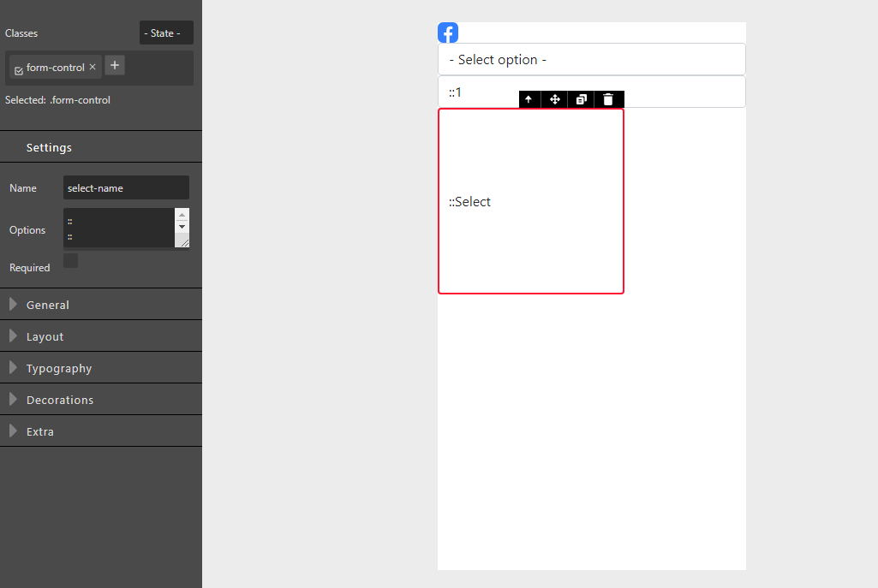Add a new class with plus icon

[114, 65]
